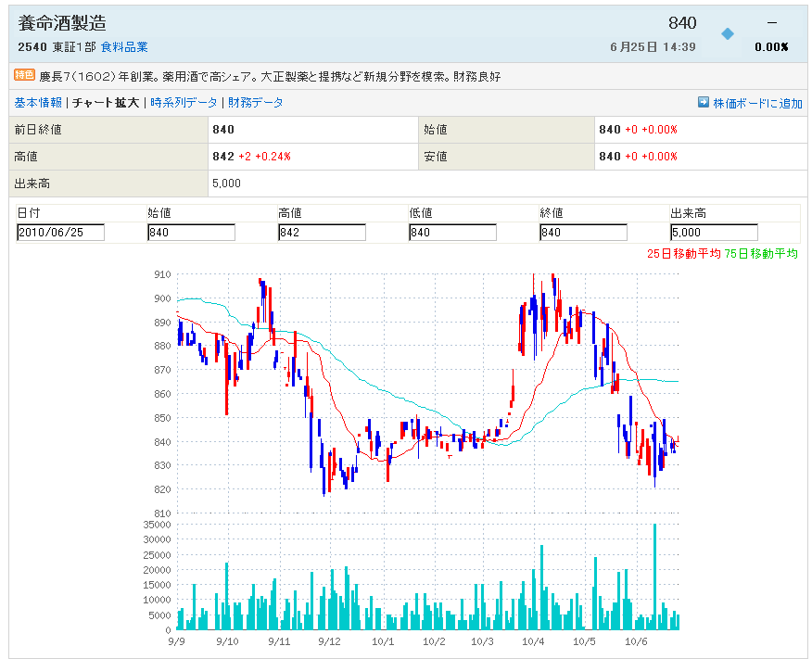Open the 財務データ tab link

[255, 103]
